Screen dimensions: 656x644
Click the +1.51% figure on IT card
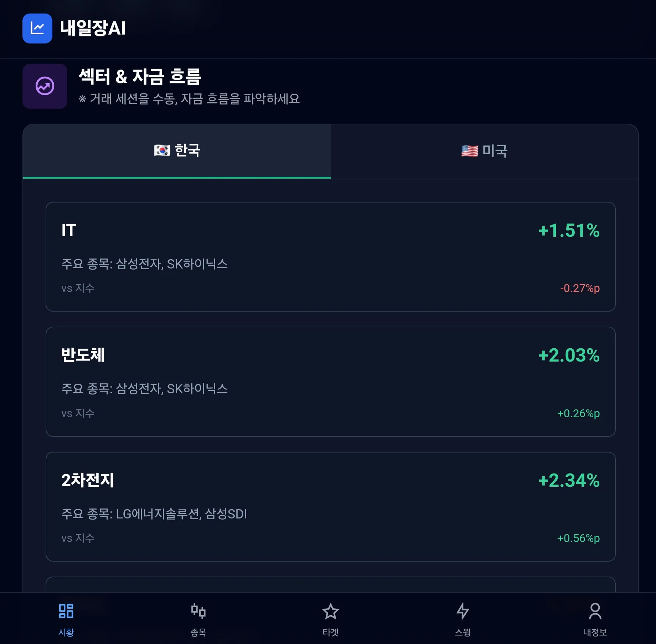pyautogui.click(x=569, y=231)
